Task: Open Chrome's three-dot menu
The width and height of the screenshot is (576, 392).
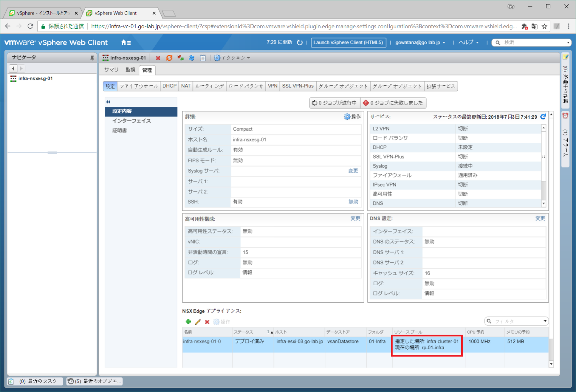Action: tap(568, 26)
